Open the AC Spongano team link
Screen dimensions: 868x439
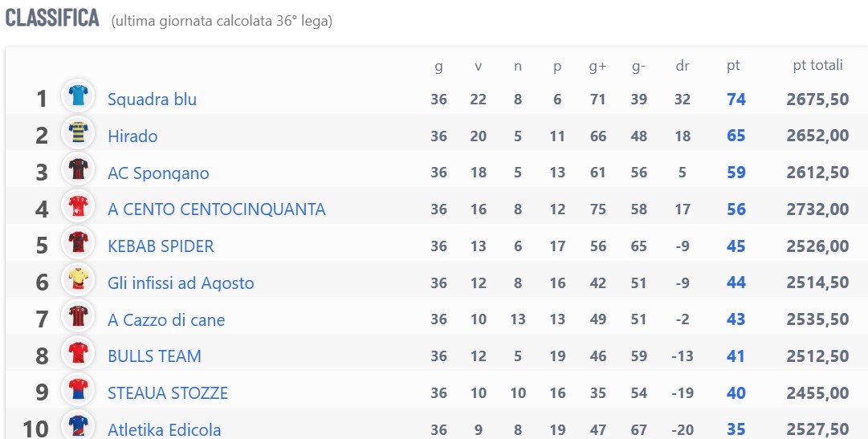click(x=158, y=173)
